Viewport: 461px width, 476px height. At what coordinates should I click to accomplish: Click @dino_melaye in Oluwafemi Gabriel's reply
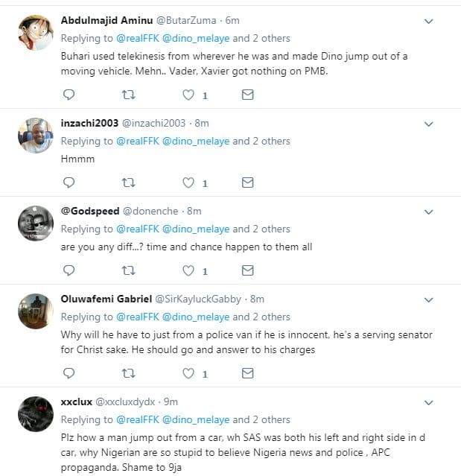196,317
